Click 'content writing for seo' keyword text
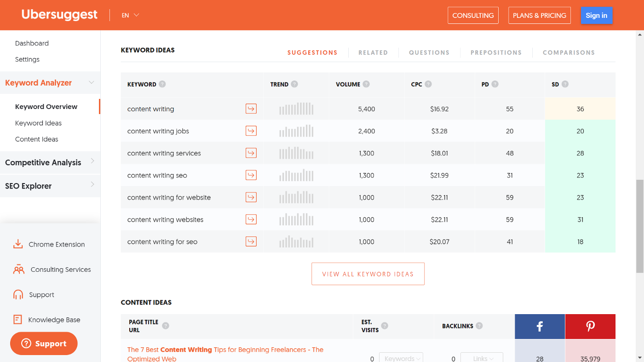The width and height of the screenshot is (644, 362). click(x=162, y=241)
